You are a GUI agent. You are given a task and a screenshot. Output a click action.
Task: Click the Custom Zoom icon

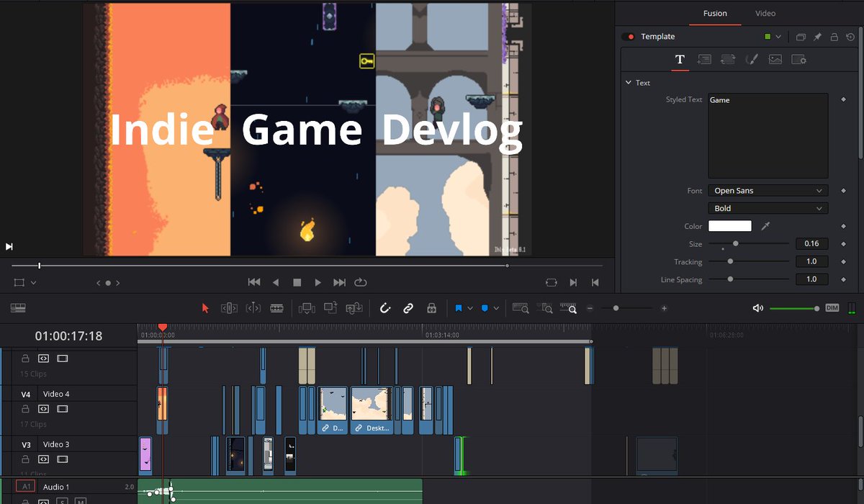[569, 308]
